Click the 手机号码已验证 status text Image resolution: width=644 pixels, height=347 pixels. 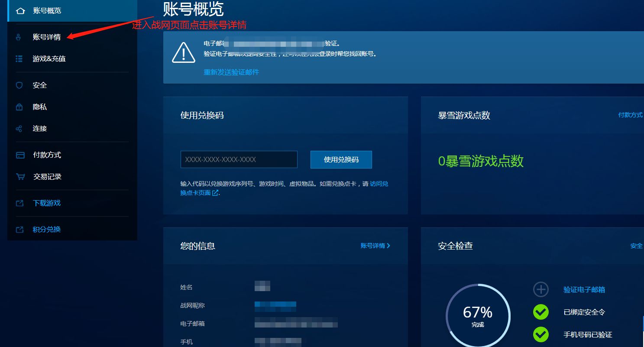[x=588, y=335]
